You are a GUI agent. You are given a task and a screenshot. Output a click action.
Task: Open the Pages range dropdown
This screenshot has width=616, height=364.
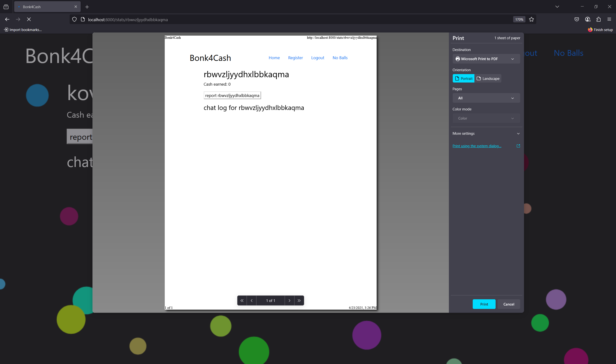pyautogui.click(x=486, y=98)
